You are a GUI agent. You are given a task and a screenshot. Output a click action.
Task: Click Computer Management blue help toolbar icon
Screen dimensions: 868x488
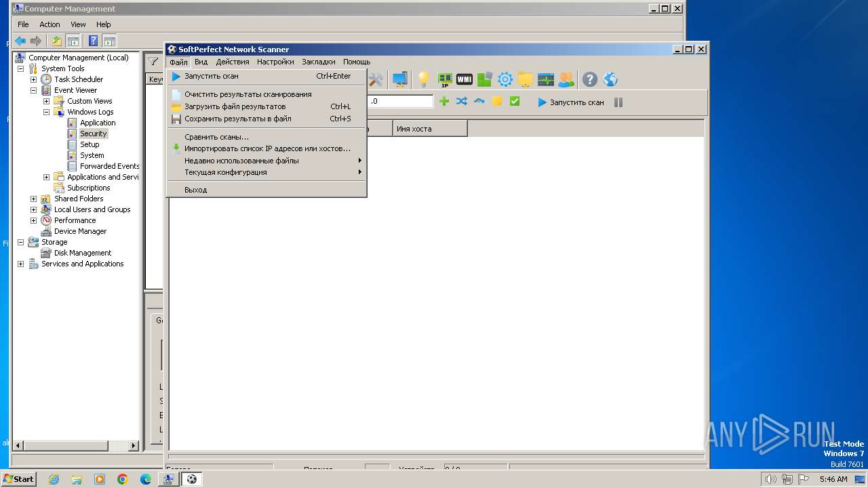(93, 41)
